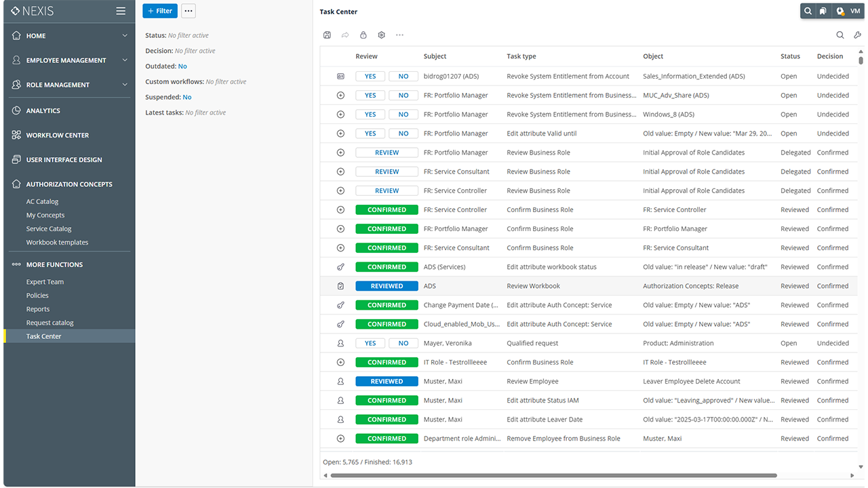868x488 pixels.
Task: Sort by the Task type column header
Action: coord(521,56)
